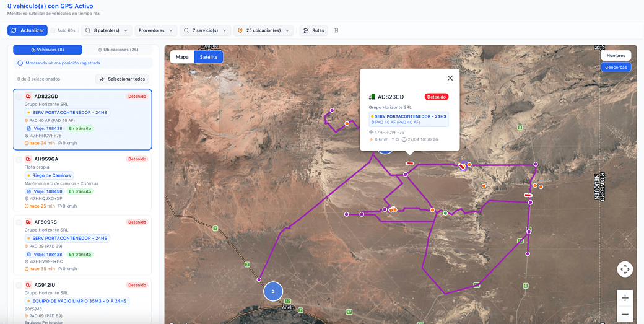
Task: Click the cluster marker labeled 2
Action: click(x=274, y=291)
